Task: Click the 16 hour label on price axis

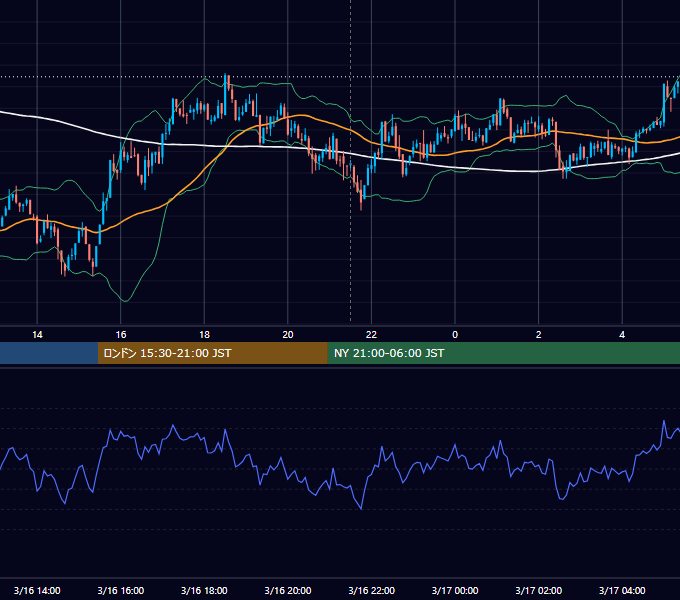Action: point(121,335)
